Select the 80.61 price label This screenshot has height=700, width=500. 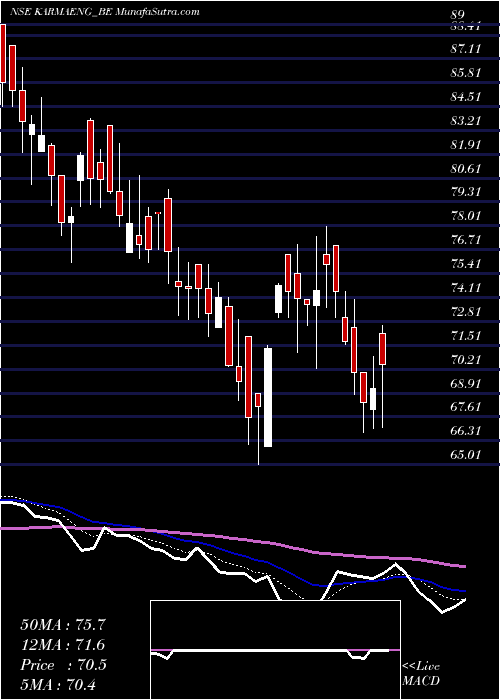(466, 169)
